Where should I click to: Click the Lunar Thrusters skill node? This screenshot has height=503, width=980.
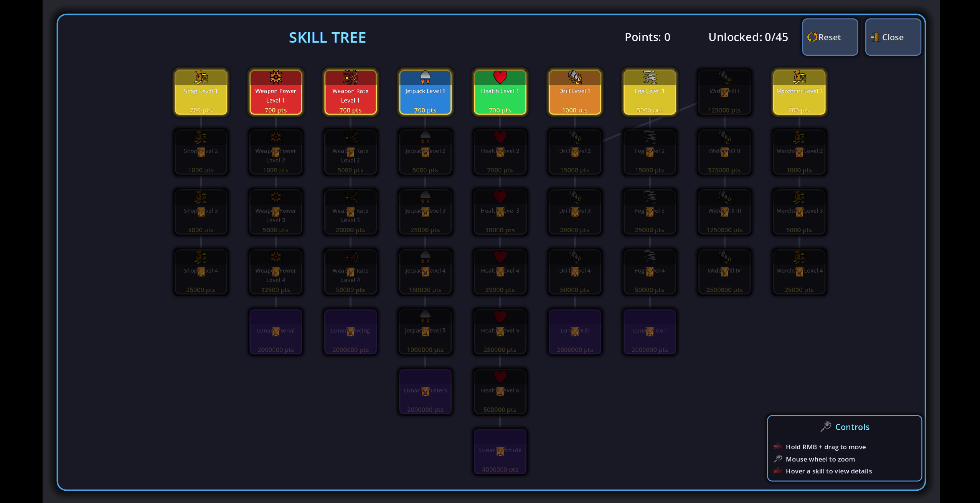[424, 392]
